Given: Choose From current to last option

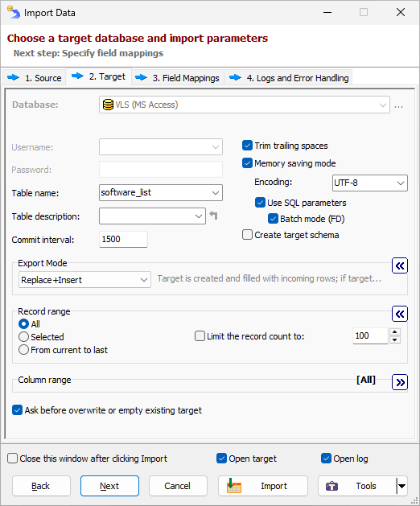Looking at the screenshot, I should [23, 349].
